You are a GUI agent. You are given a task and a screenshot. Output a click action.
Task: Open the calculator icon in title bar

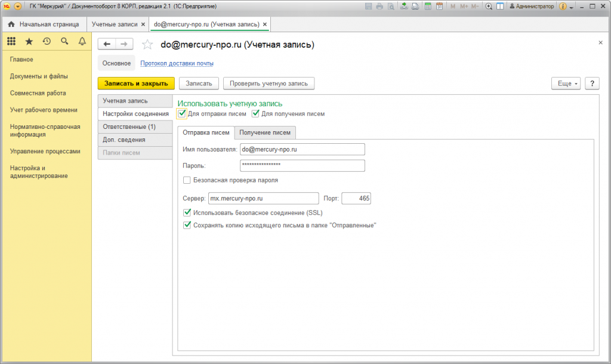(x=427, y=7)
